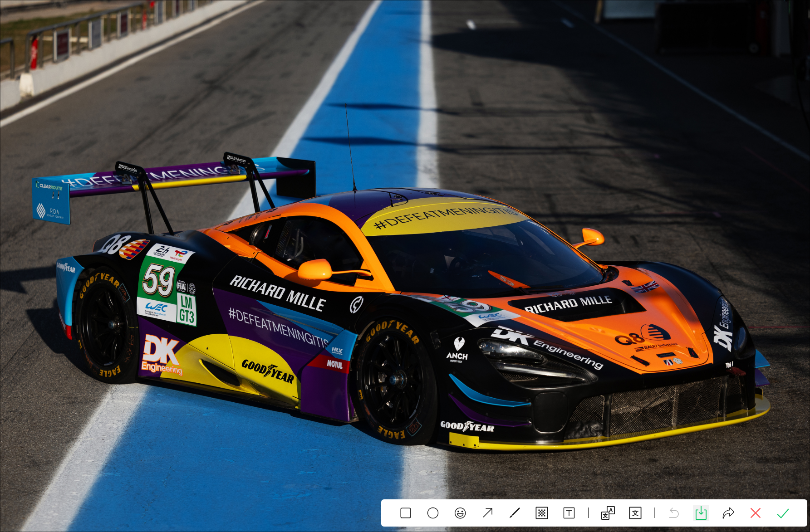Screen dimensions: 810x532
Task: Share the screenshot with forward arrow
Action: point(728,513)
